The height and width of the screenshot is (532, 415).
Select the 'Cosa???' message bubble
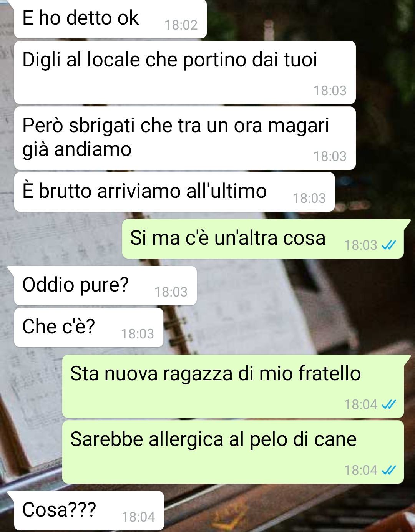click(89, 511)
